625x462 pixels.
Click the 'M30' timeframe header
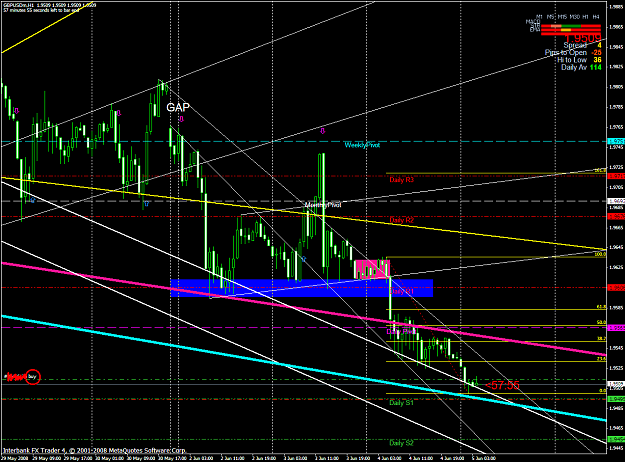(x=574, y=17)
